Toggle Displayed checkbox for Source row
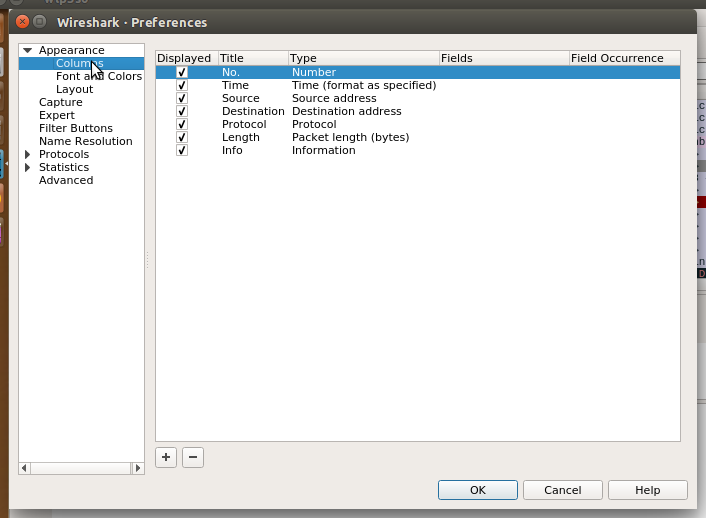The height and width of the screenshot is (518, 706). pos(182,98)
